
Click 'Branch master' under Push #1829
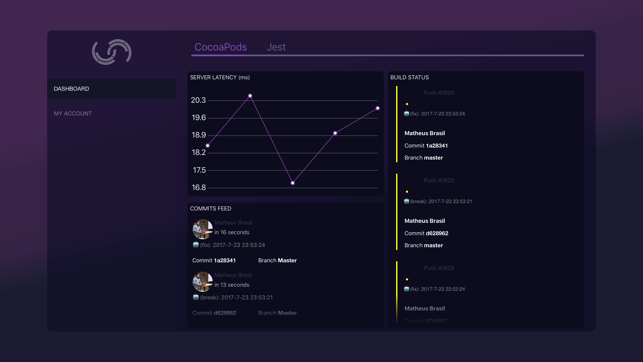424,246
